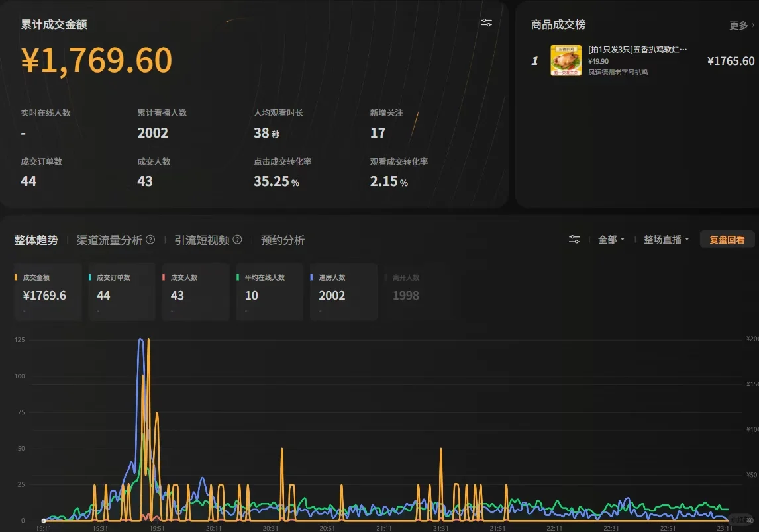The width and height of the screenshot is (759, 532).
Task: Expand the 整场直播 dropdown
Action: [666, 240]
